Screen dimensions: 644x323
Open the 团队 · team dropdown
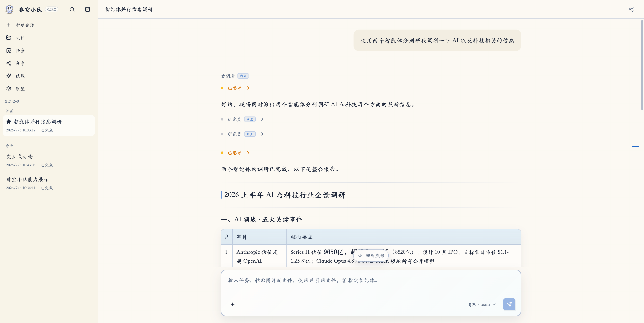[x=481, y=305]
